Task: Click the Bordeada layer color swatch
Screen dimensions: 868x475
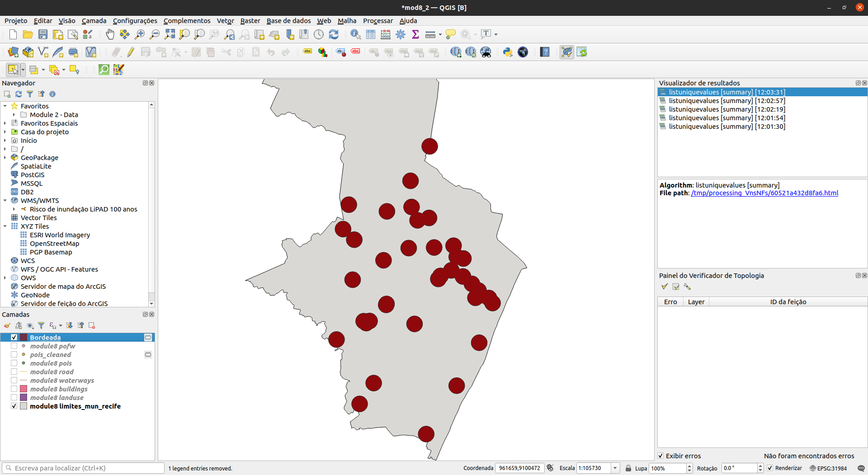Action: tap(24, 338)
